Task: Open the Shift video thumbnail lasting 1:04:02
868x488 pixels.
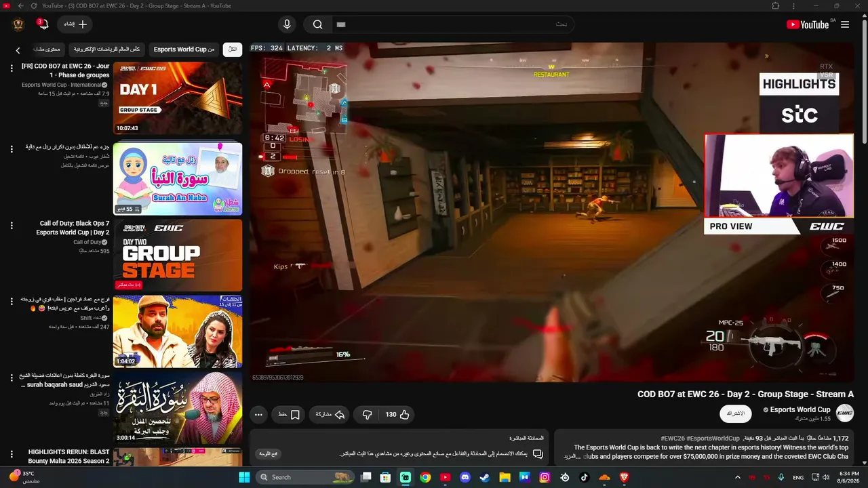Action: [178, 331]
